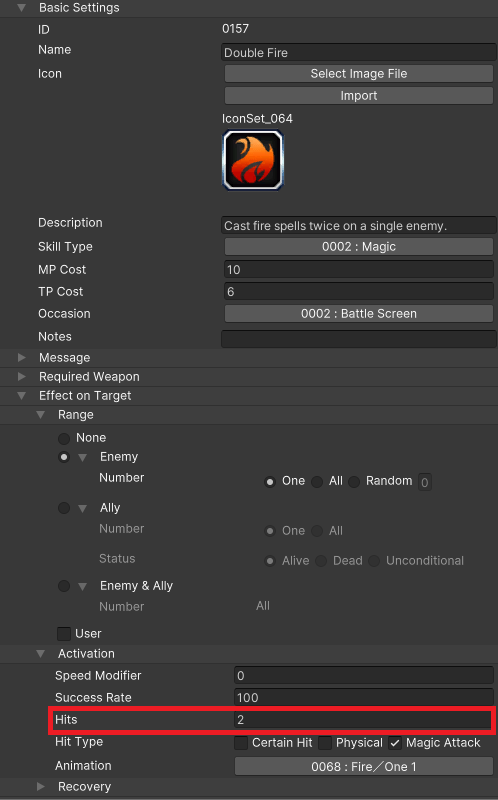Image resolution: width=498 pixels, height=800 pixels.
Task: Expand the Recovery section
Action: [41, 786]
